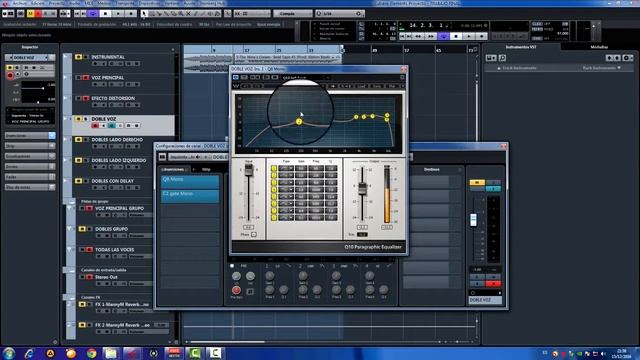Screen dimensions: 640x360
Task: Click the Waves W logo in plugin
Action: pos(236,86)
